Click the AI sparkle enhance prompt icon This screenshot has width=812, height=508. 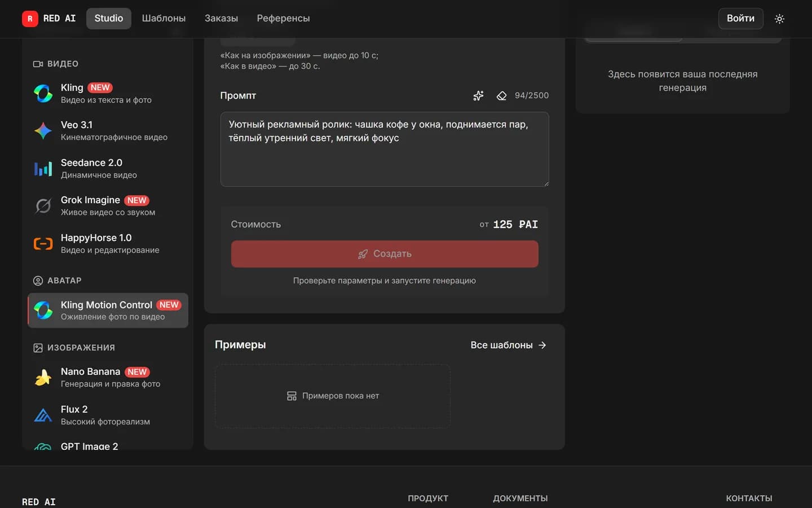pyautogui.click(x=478, y=95)
